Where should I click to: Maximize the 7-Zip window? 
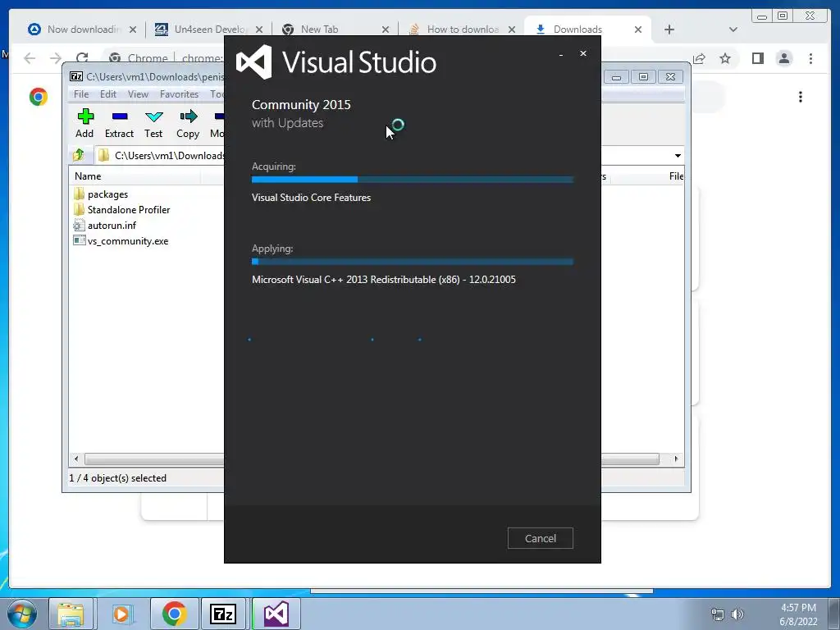643,77
